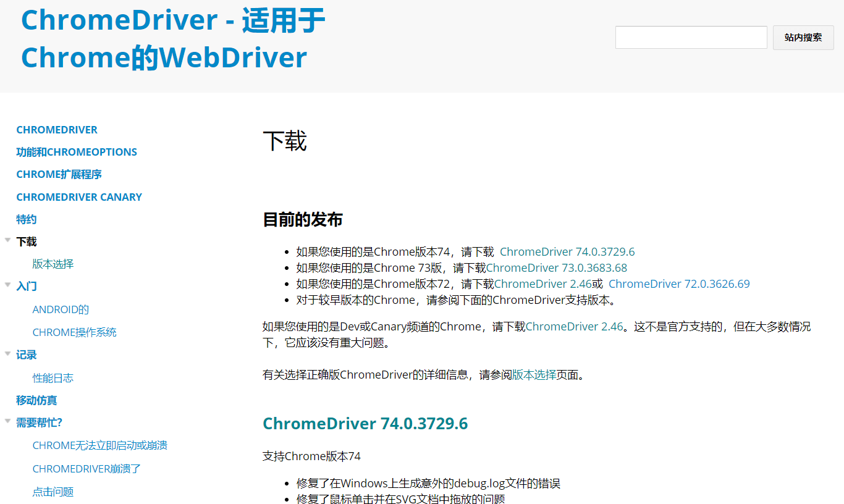Open the 版本选择 link in paragraph text
Screen dimensions: 844x504
point(534,374)
